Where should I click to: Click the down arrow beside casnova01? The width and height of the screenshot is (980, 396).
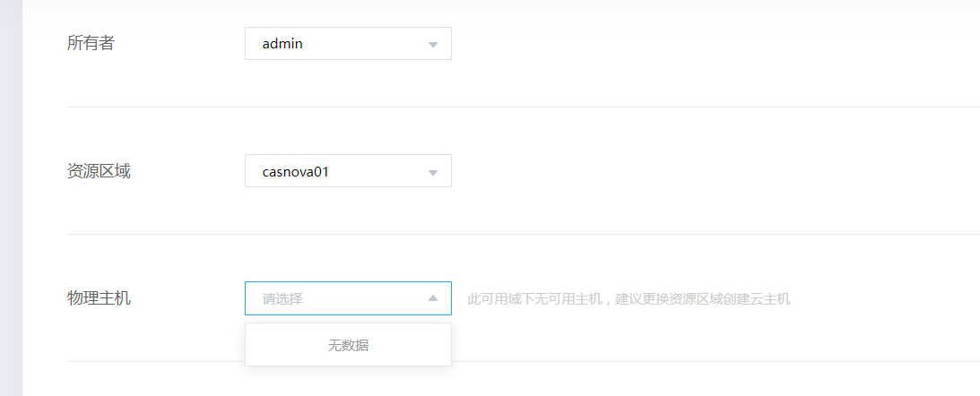(432, 171)
